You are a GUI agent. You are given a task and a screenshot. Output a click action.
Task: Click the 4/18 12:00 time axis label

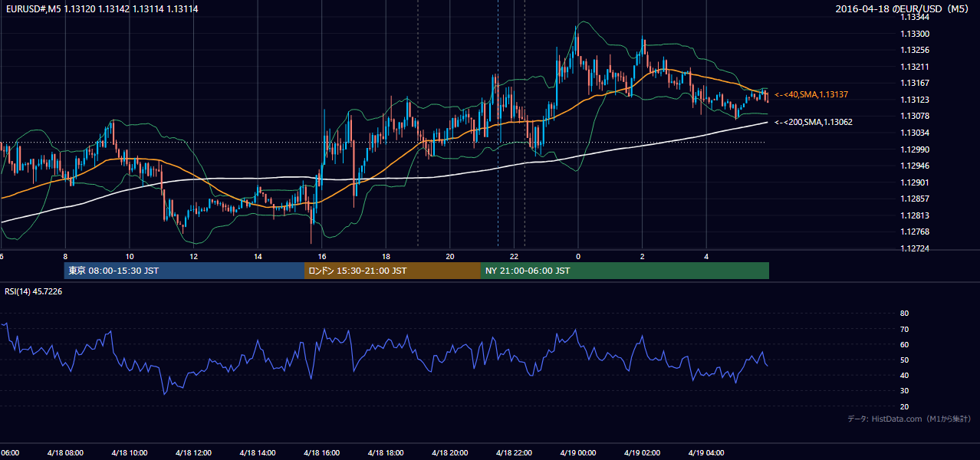[x=193, y=453]
